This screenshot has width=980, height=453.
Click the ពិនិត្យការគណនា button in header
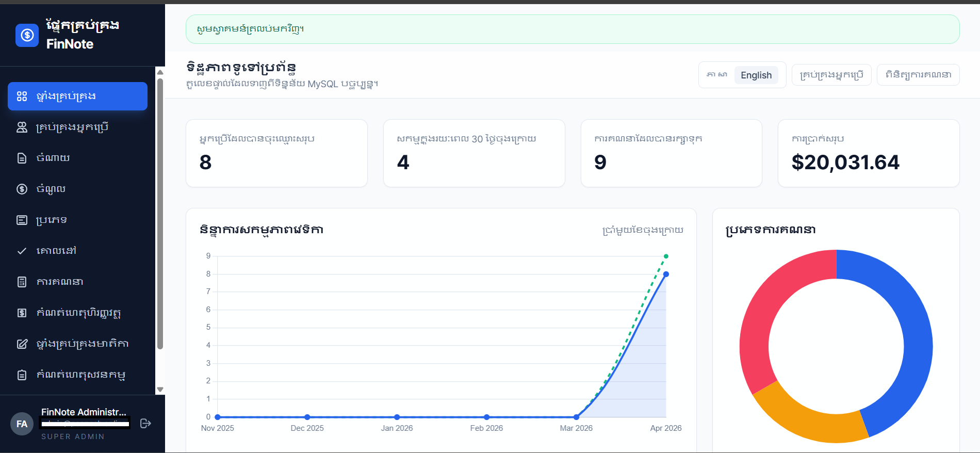tap(918, 75)
